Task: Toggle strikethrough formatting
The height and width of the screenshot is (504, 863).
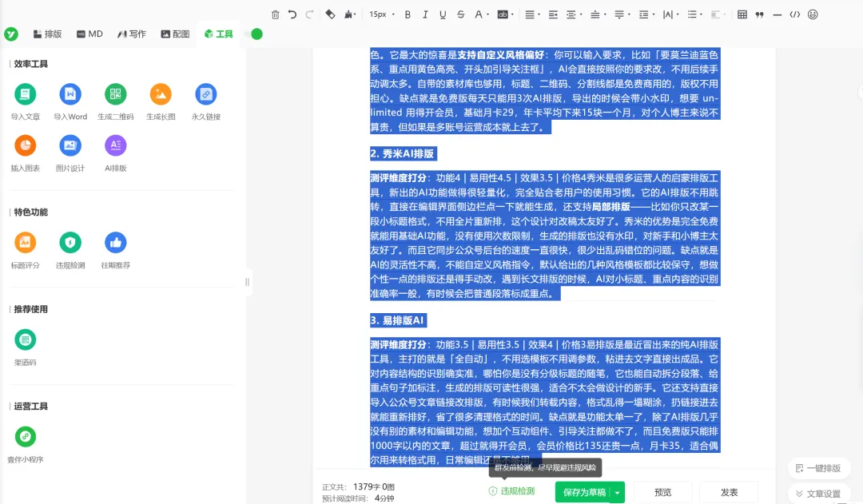Action: click(461, 15)
